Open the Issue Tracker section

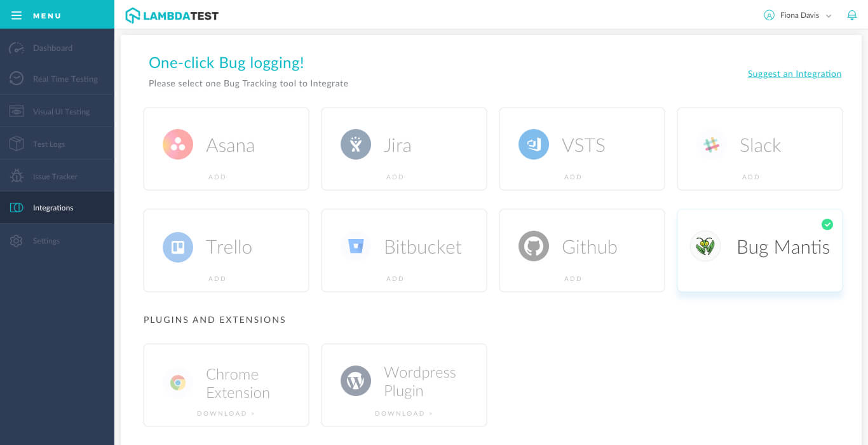coord(56,176)
